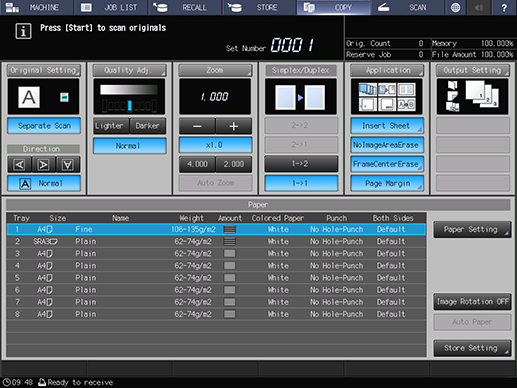Select 4.000 zoom preset

197,164
